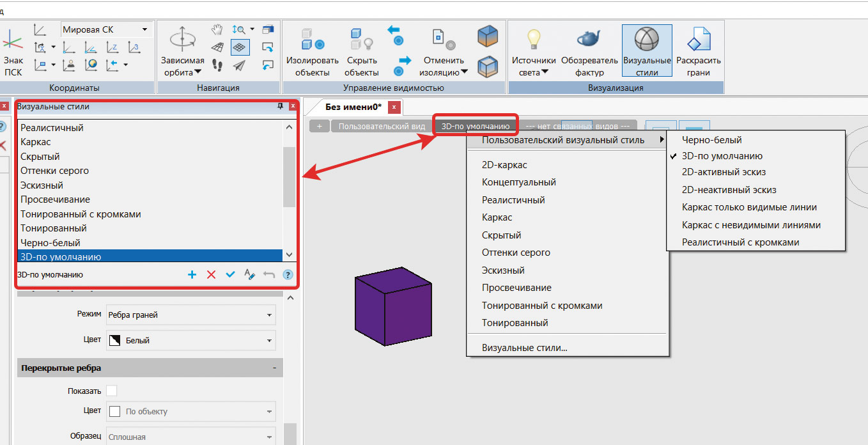868x445 pixels.
Task: Click the 3D-по умолчанию viewport button
Action: tap(476, 127)
